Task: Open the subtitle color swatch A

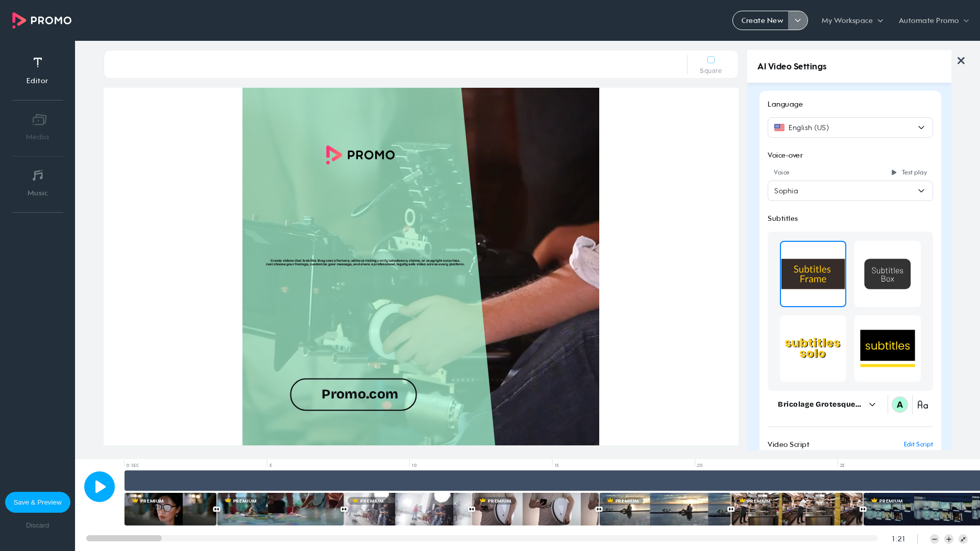Action: (x=900, y=405)
